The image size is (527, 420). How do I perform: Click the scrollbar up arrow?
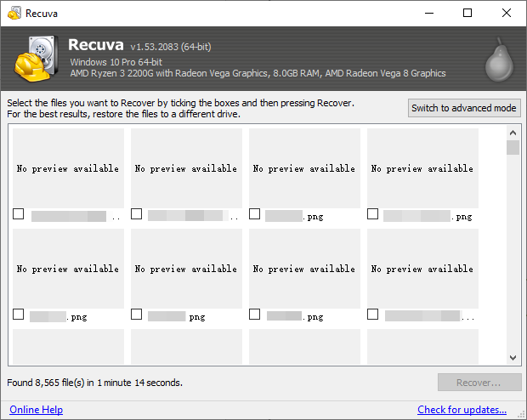[x=513, y=133]
